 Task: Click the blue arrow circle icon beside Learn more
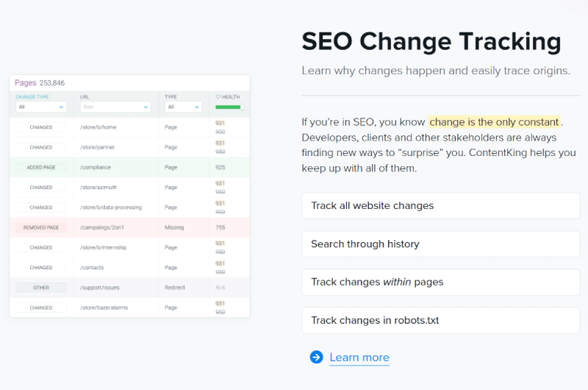(317, 357)
